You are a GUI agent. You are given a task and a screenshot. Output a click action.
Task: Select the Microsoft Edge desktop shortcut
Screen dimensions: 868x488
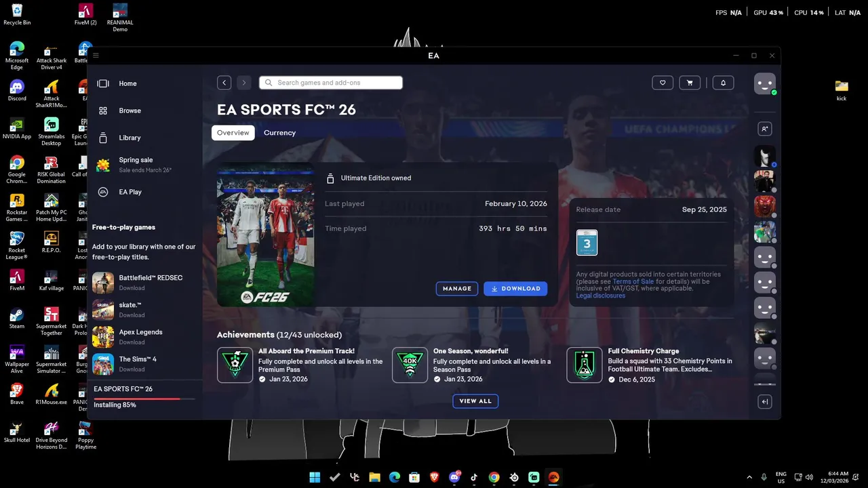click(17, 56)
